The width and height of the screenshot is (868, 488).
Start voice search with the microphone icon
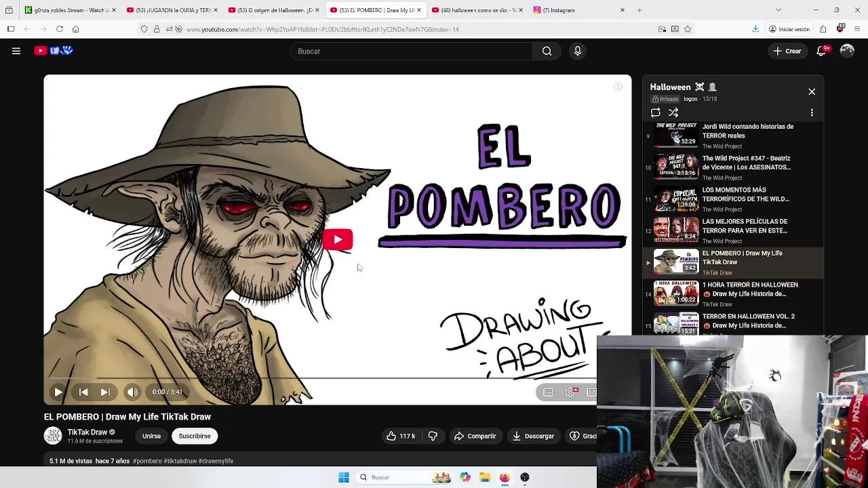click(578, 51)
